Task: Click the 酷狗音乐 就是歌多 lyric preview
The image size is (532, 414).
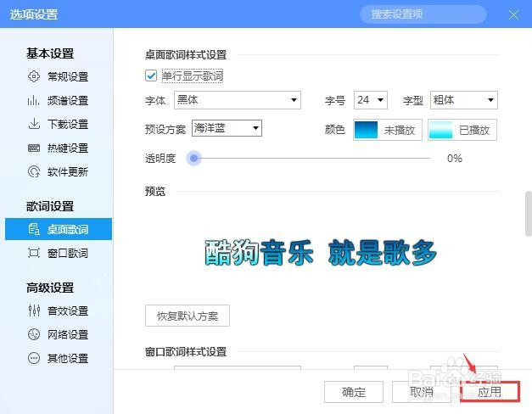Action: pyautogui.click(x=321, y=252)
